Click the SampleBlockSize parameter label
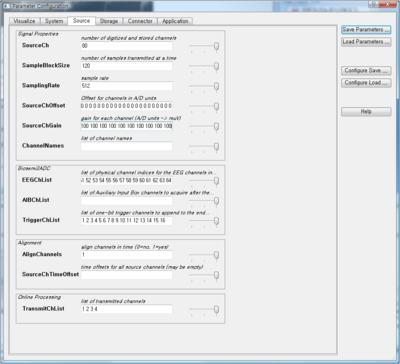400x364 pixels. (x=46, y=65)
